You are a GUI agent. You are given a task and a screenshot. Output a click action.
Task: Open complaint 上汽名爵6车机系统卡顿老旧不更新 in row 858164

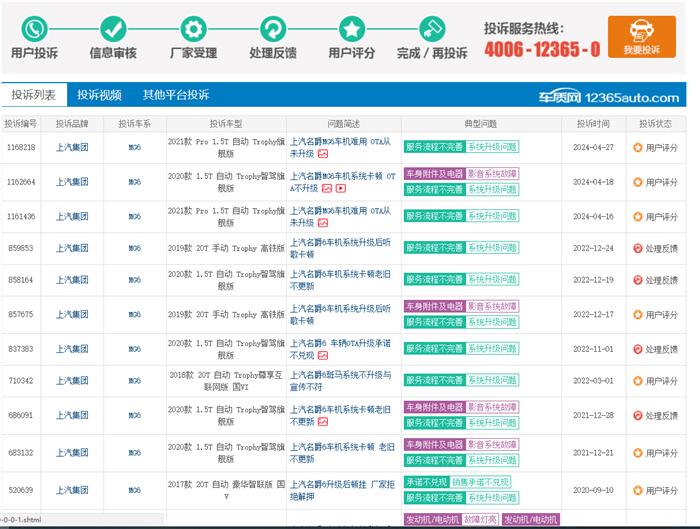pos(341,280)
